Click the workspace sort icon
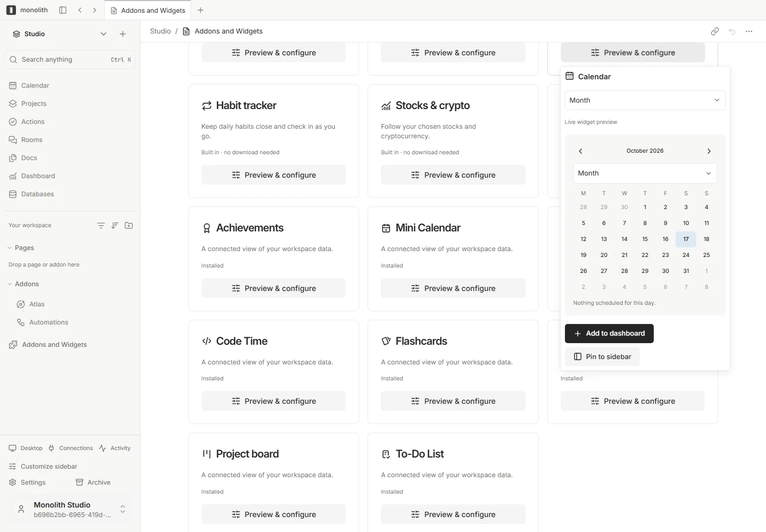This screenshot has height=532, width=766. pos(115,226)
